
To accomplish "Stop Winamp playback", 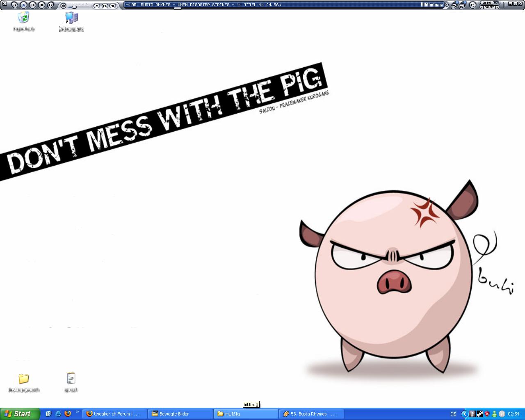I will (42, 5).
